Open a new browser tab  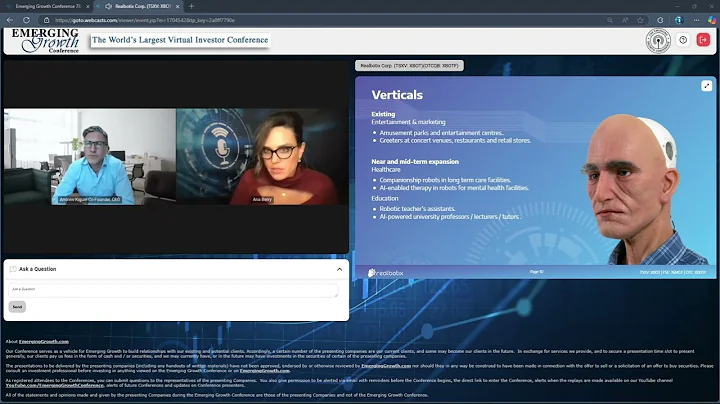[191, 6]
